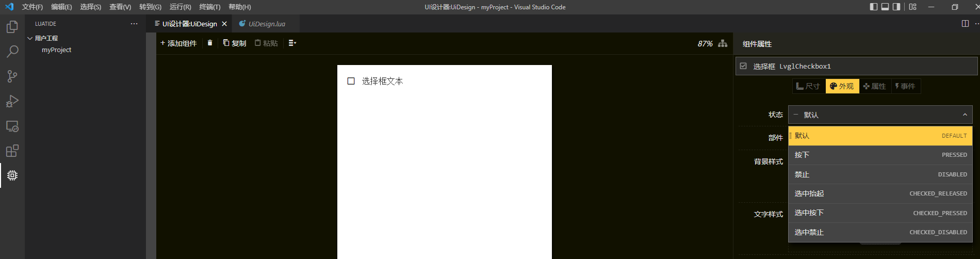Open the 编辑(E) menu

[61, 7]
